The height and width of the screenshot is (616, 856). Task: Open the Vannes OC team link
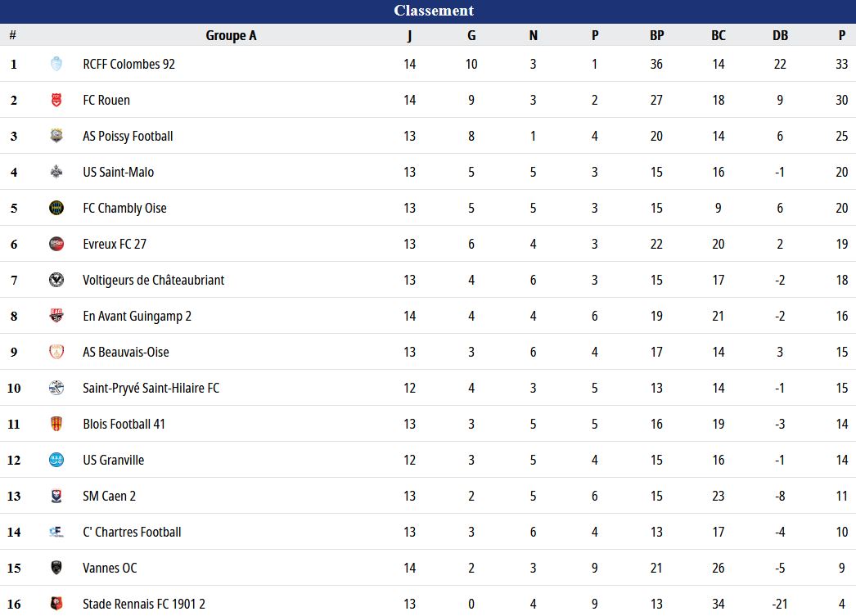110,568
